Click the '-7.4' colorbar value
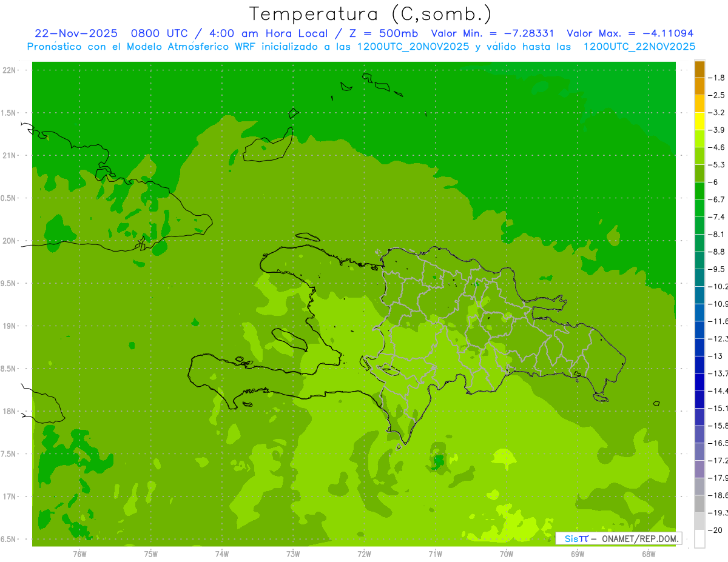Image resolution: width=728 pixels, height=562 pixels. tap(716, 216)
